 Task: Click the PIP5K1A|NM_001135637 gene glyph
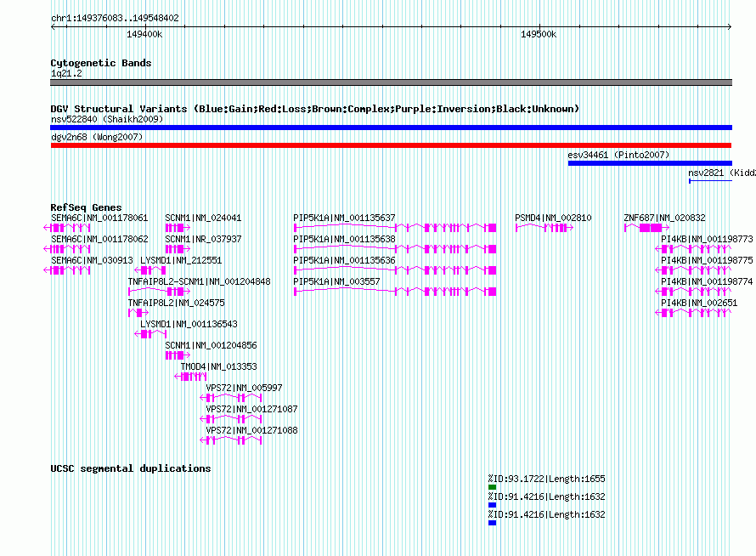(x=395, y=228)
